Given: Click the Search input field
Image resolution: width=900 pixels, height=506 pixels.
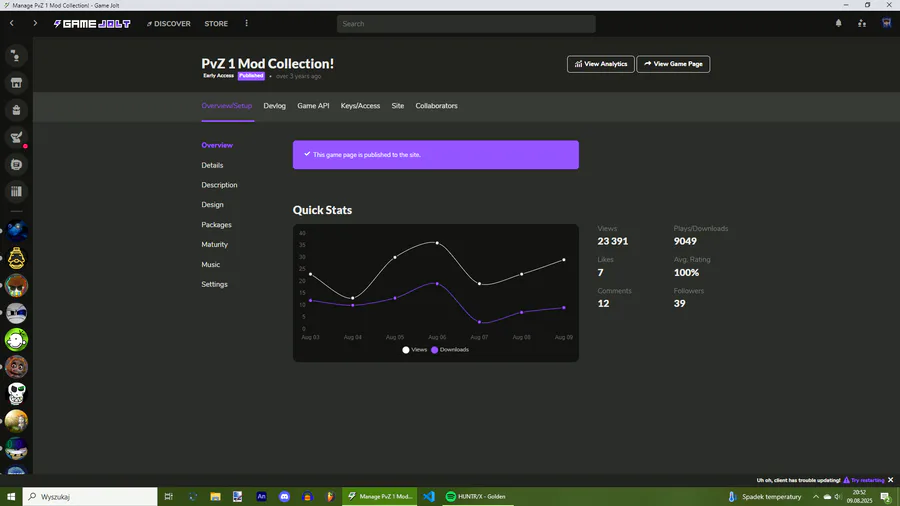Looking at the screenshot, I should pyautogui.click(x=466, y=24).
